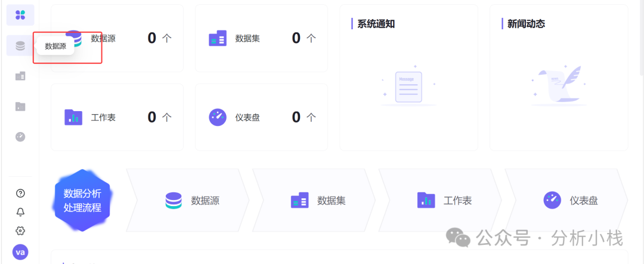644x264 pixels.
Task: Click the feather scroll illustration in 新闻动态
Action: pos(559,85)
